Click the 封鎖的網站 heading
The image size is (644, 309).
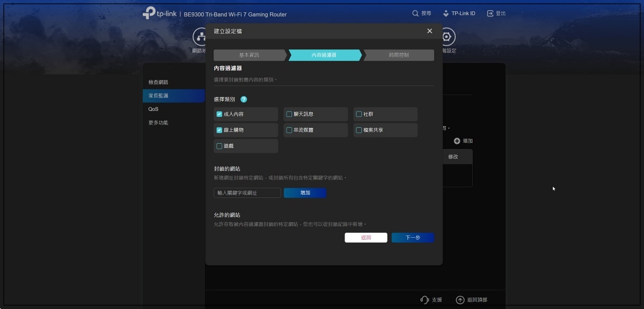point(227,169)
